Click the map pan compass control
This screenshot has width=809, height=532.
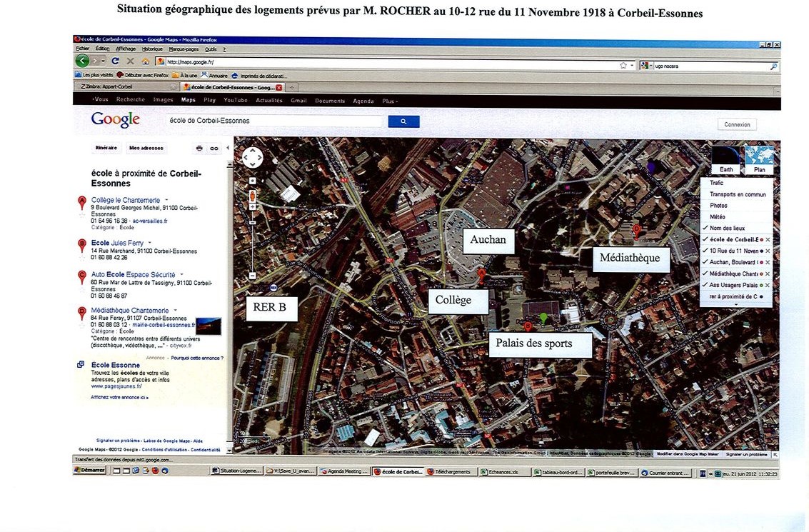tap(252, 157)
